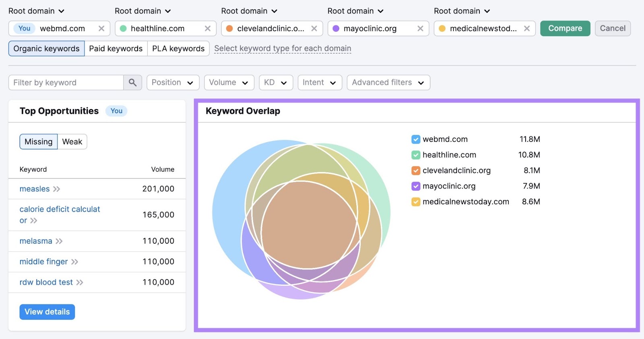
Task: Toggle the healthline.com legend checkbox
Action: click(416, 155)
